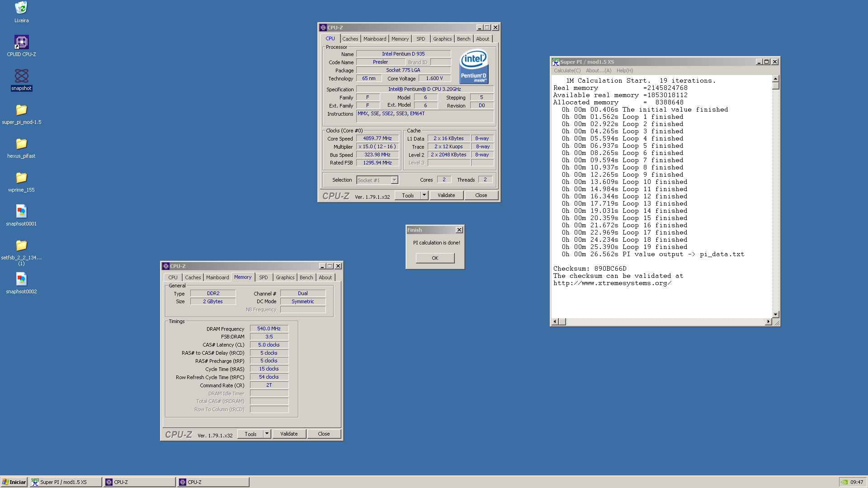
Task: Open Graphics tab in top CPU-Z window
Action: [442, 39]
